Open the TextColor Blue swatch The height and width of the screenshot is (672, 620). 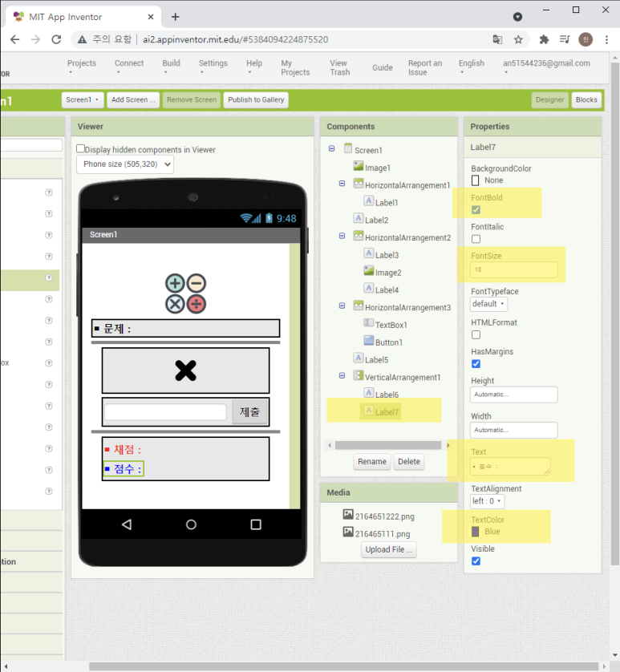tap(475, 532)
